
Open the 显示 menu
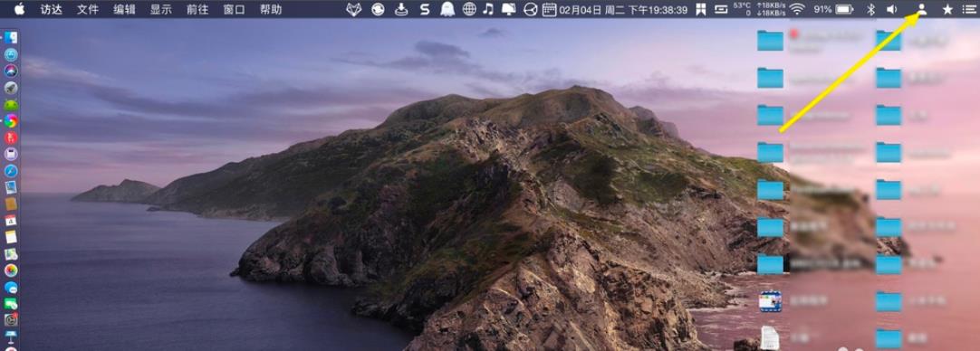point(160,9)
